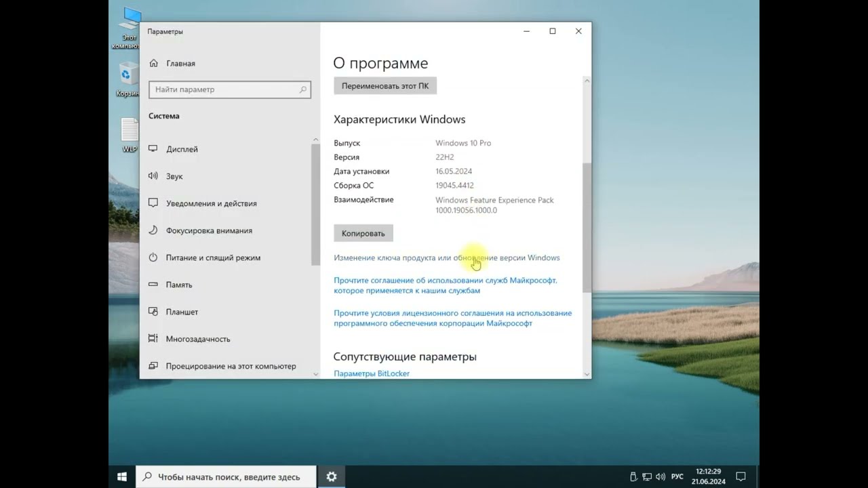Click the Focus assist moon icon
Screen dimensions: 868x488
153,230
